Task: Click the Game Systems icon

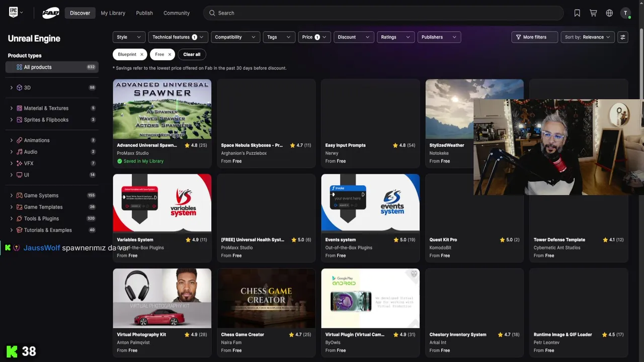Action: coord(19,196)
